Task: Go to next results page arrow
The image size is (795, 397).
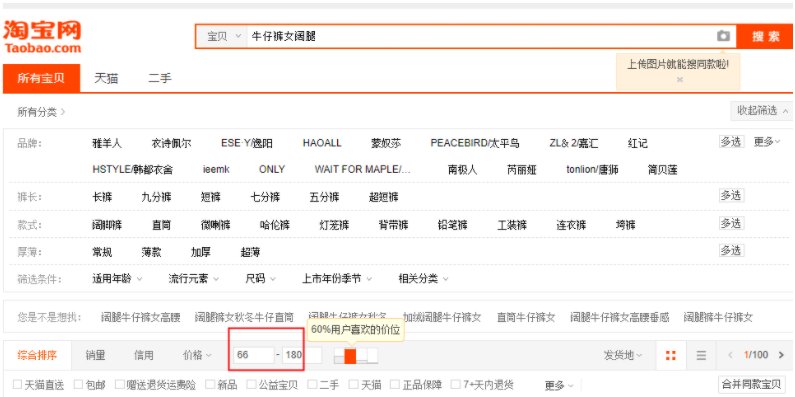Action: click(781, 355)
